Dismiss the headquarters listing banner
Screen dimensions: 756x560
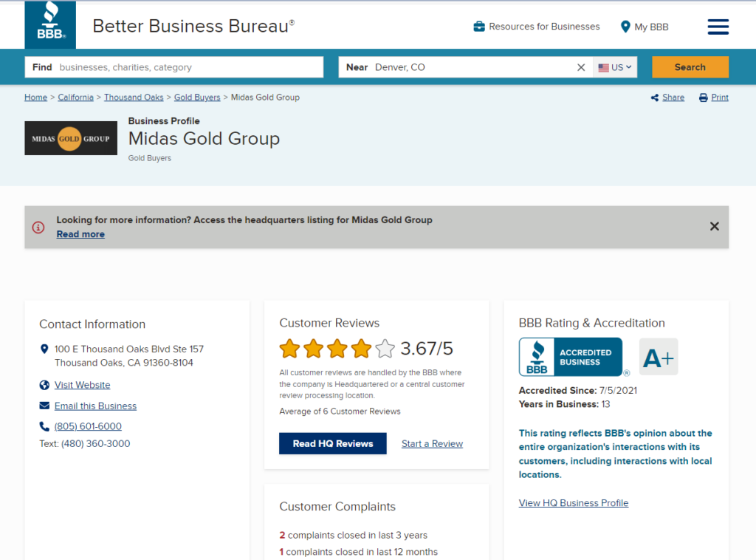pos(714,227)
